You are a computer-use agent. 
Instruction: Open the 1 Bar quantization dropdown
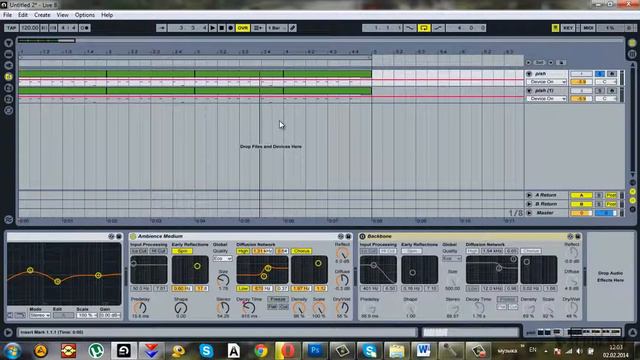pos(277,28)
